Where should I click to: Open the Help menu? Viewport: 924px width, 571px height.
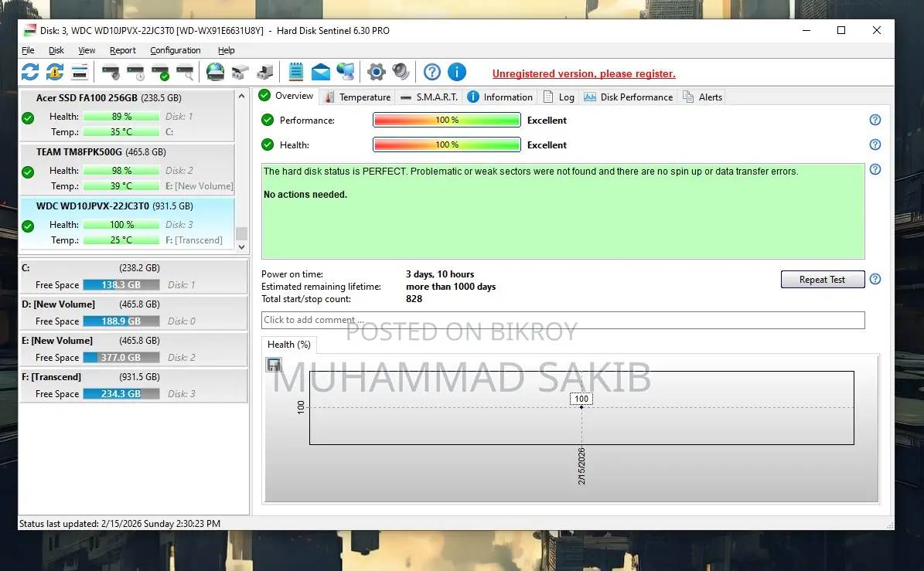point(227,51)
